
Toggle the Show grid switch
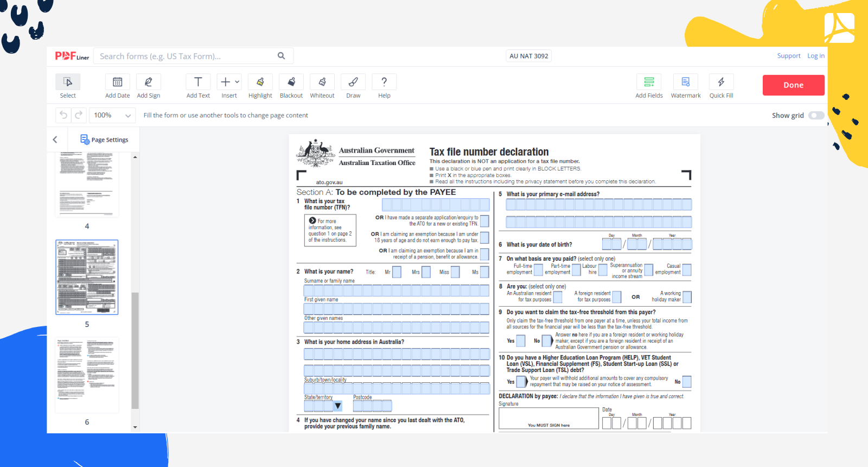(x=816, y=115)
